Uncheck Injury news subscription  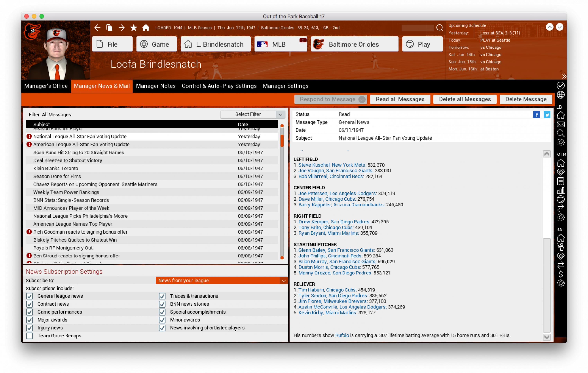(x=30, y=328)
